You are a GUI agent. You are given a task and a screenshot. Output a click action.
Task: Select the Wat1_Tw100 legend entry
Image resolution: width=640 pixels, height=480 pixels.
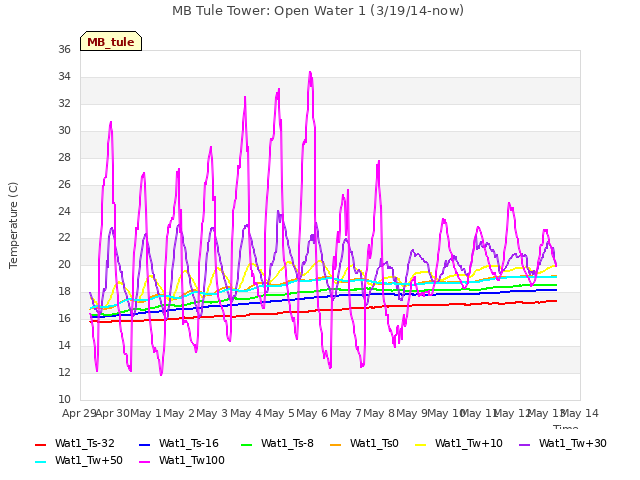182,460
